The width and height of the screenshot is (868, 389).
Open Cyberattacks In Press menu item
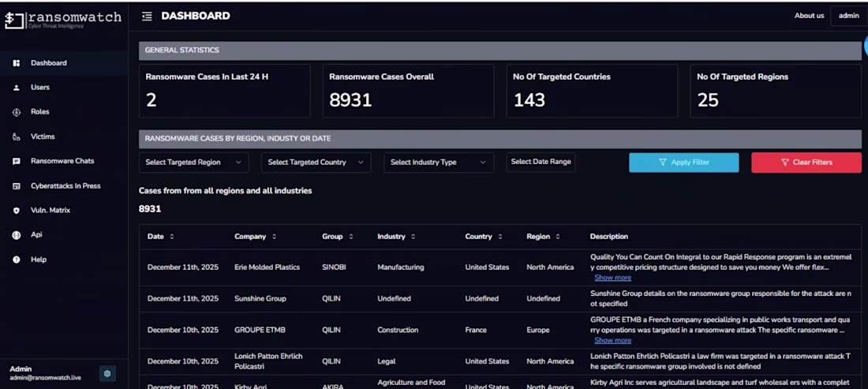tap(65, 186)
